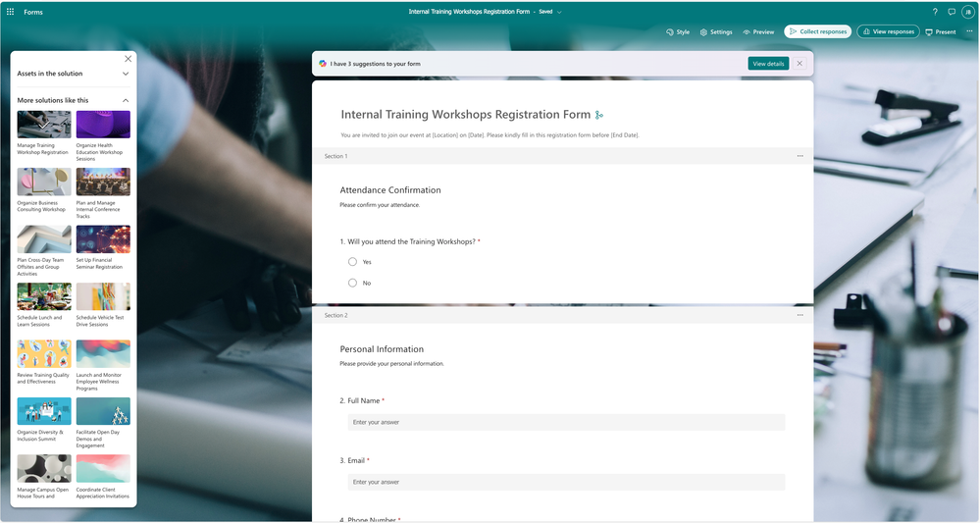
Task: Click the View responses button
Action: pos(888,31)
